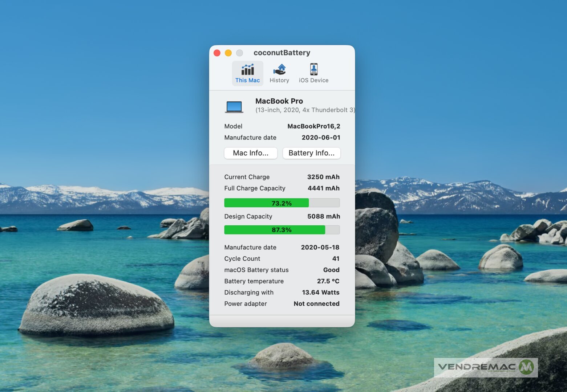The image size is (567, 392).
Task: Click the MacBook Pro laptop icon
Action: pos(234,107)
